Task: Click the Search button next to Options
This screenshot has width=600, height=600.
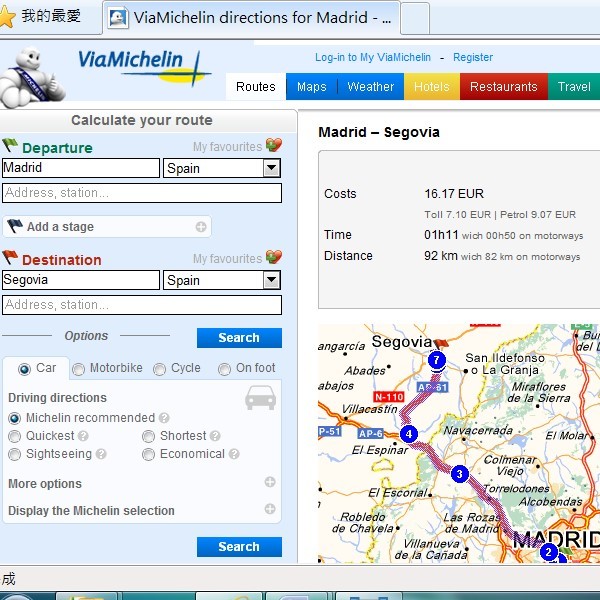Action: (239, 338)
